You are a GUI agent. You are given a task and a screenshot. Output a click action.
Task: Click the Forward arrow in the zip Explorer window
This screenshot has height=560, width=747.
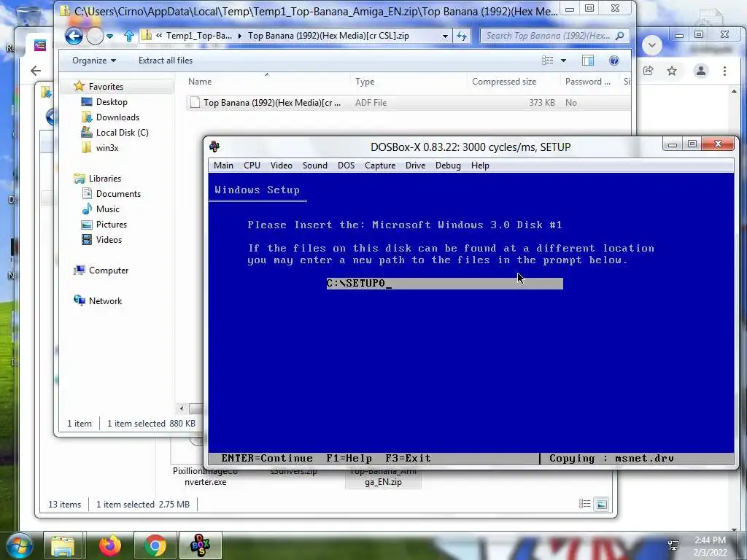coord(95,36)
